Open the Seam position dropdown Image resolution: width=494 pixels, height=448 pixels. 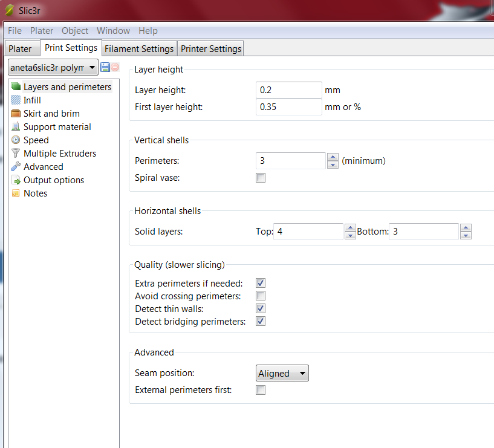282,374
